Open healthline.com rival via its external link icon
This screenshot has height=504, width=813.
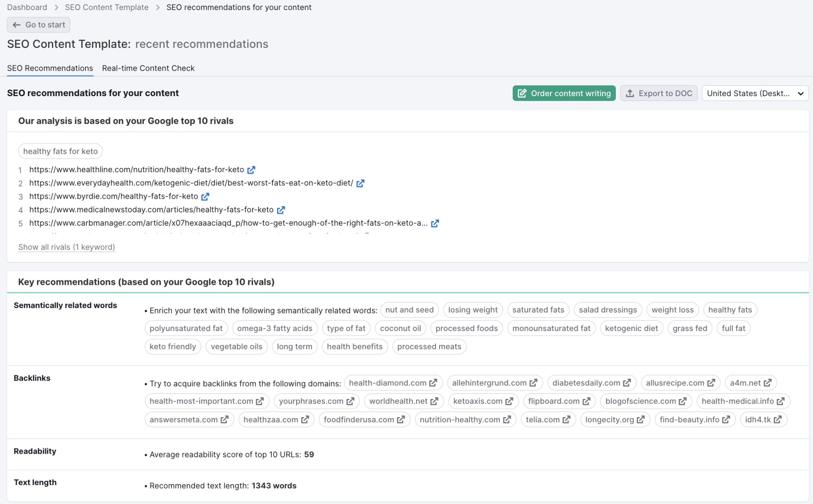click(251, 169)
